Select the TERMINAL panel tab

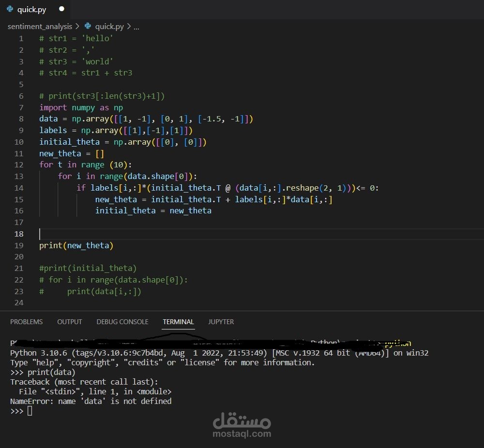[178, 322]
